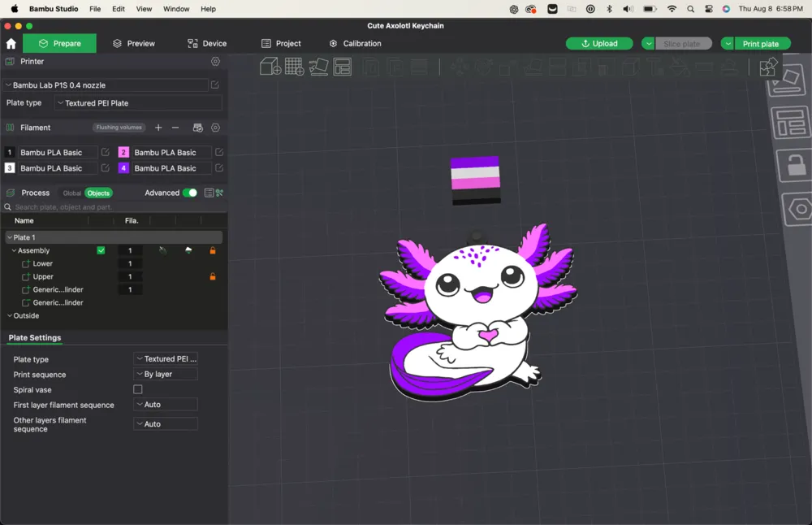Screen dimensions: 812x525
Task: Edit filament 3 preset
Action: [105, 168]
